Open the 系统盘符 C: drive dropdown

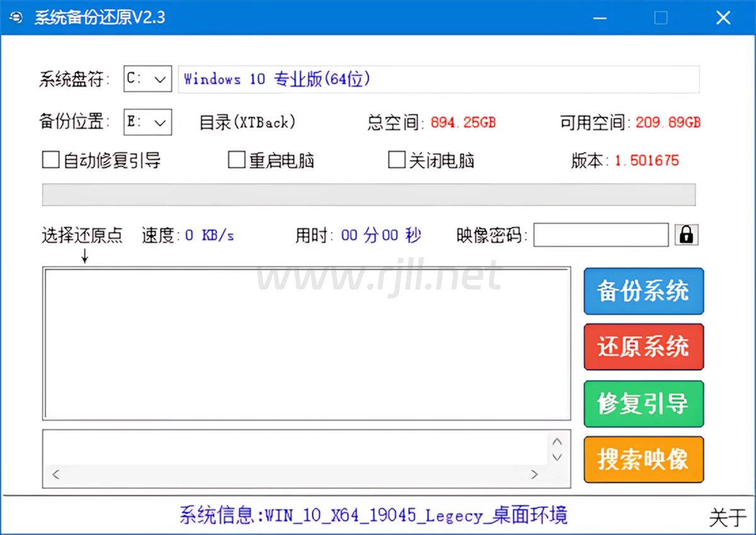tap(147, 79)
